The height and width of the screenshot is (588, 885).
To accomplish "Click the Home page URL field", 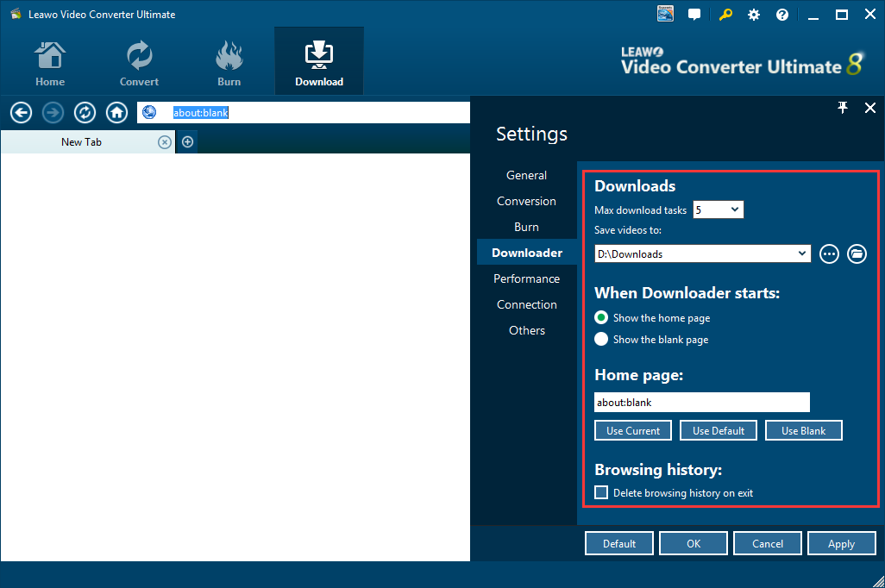I will click(x=701, y=403).
